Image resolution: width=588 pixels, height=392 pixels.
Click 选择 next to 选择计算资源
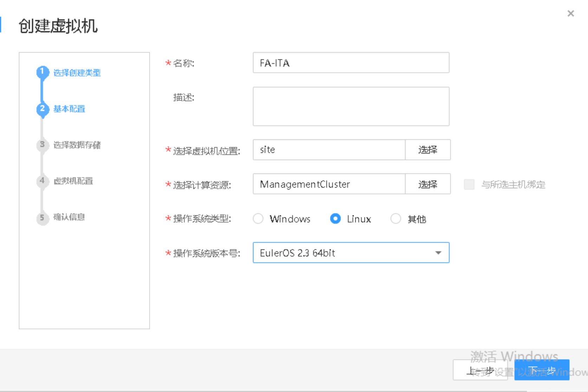pyautogui.click(x=427, y=184)
